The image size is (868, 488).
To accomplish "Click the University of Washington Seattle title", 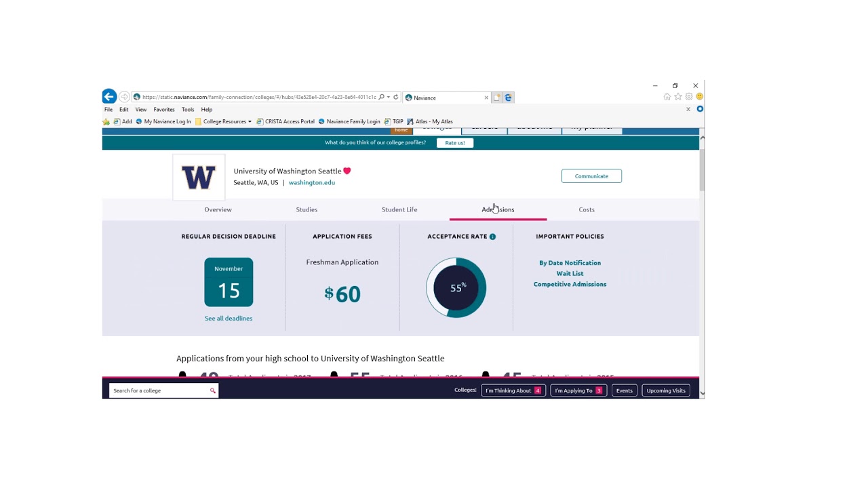I will [x=288, y=171].
